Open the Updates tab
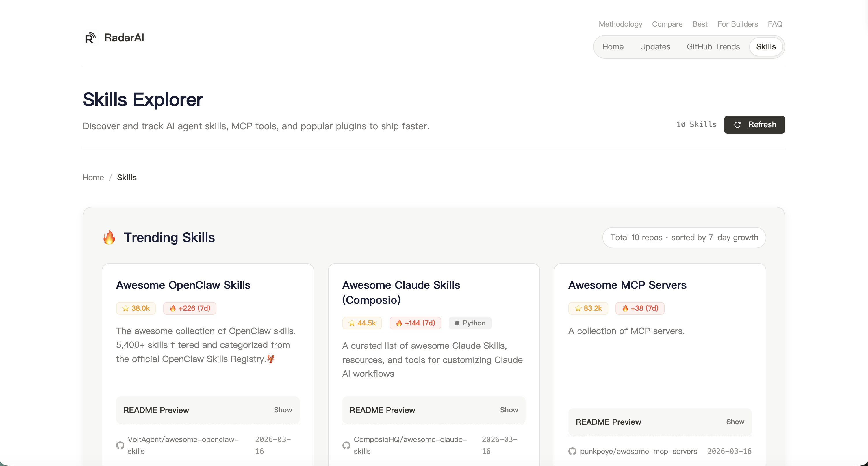Screen dimensions: 868x466 pos(655,47)
